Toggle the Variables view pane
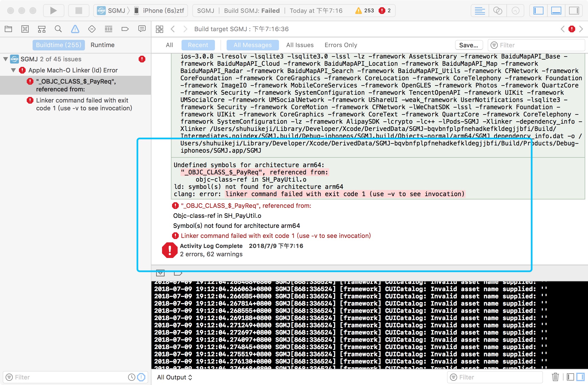 pos(570,377)
